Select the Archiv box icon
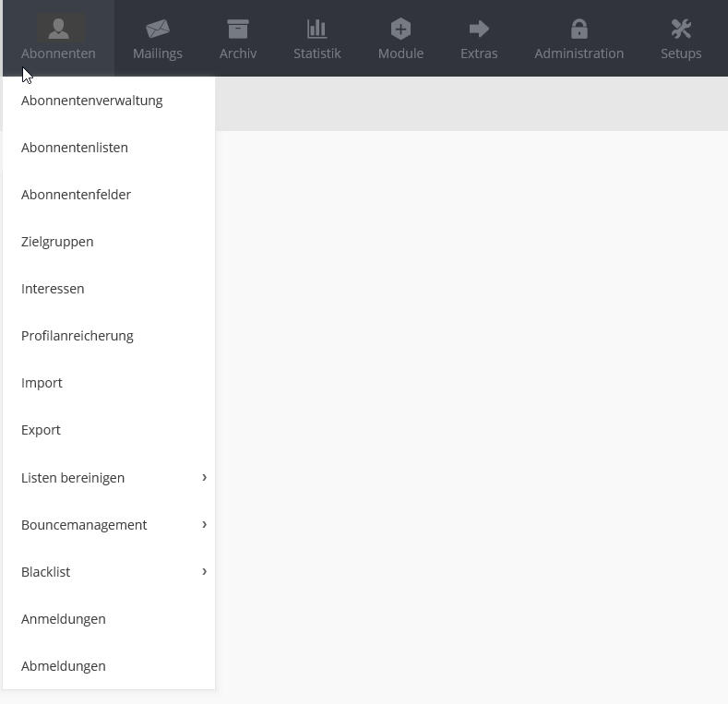The height and width of the screenshot is (704, 728). (238, 29)
